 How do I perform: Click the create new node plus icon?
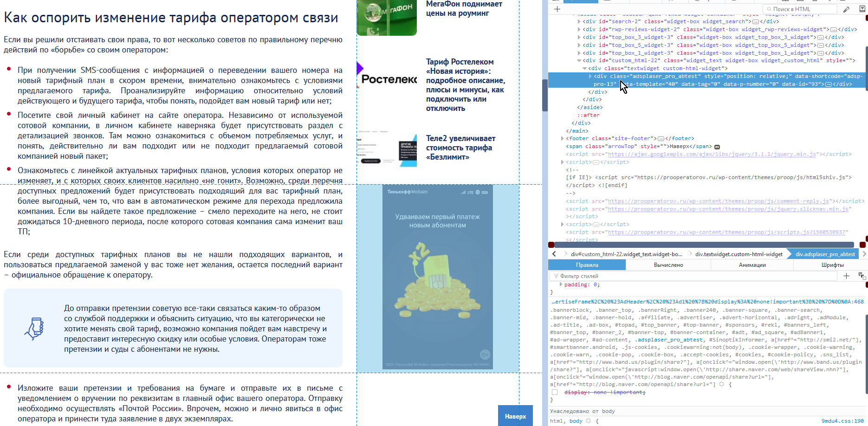(557, 9)
